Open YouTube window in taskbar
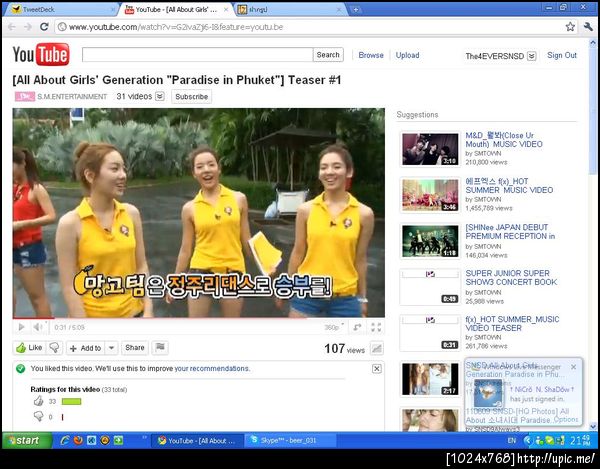 (197, 441)
